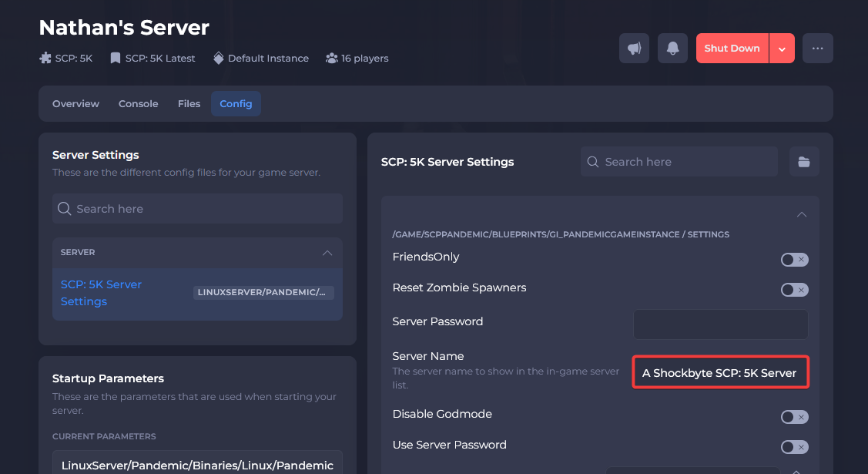The image size is (868, 474).
Task: Click the SCP: 5K Latest label
Action: 160,58
